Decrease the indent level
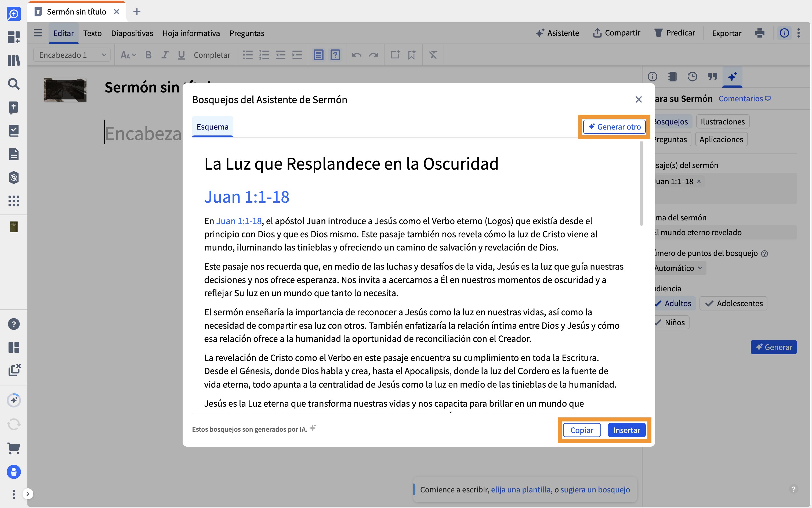This screenshot has width=812, height=508. (x=281, y=55)
